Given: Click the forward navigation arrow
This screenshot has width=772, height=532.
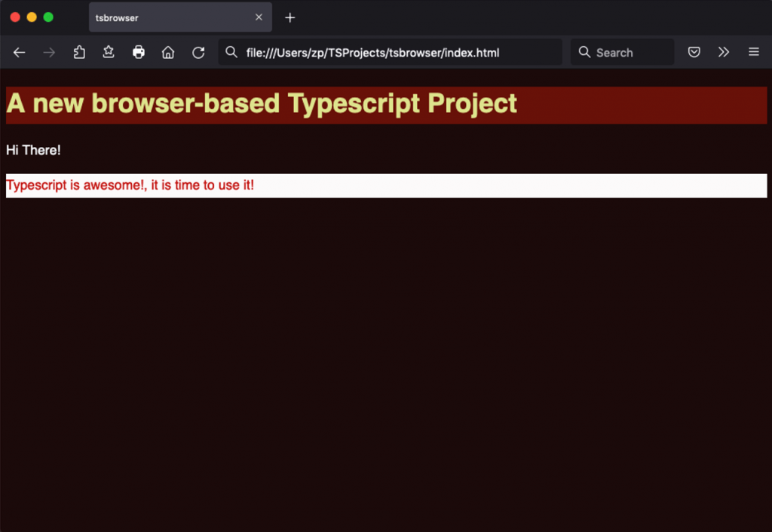Looking at the screenshot, I should pos(49,52).
